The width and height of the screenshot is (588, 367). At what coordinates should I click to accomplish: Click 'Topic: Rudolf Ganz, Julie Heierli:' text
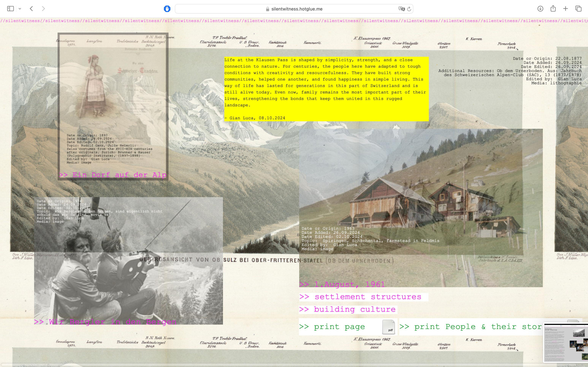(x=101, y=145)
